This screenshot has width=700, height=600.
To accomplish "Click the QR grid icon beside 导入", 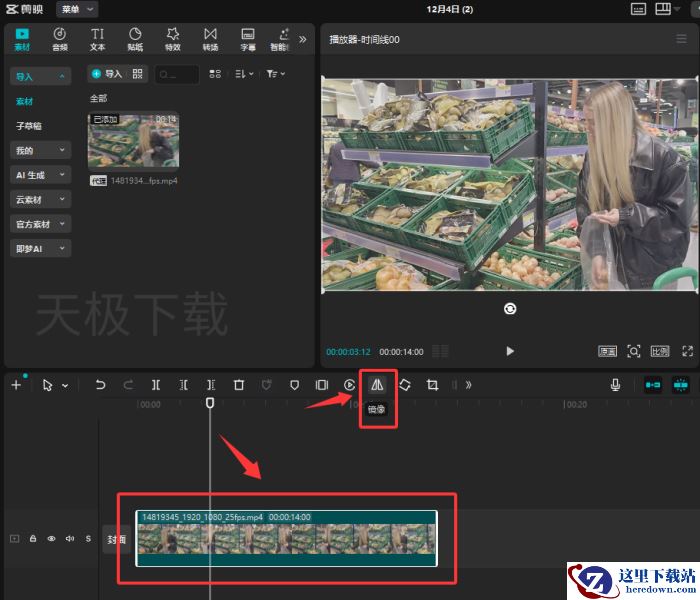I will (138, 74).
